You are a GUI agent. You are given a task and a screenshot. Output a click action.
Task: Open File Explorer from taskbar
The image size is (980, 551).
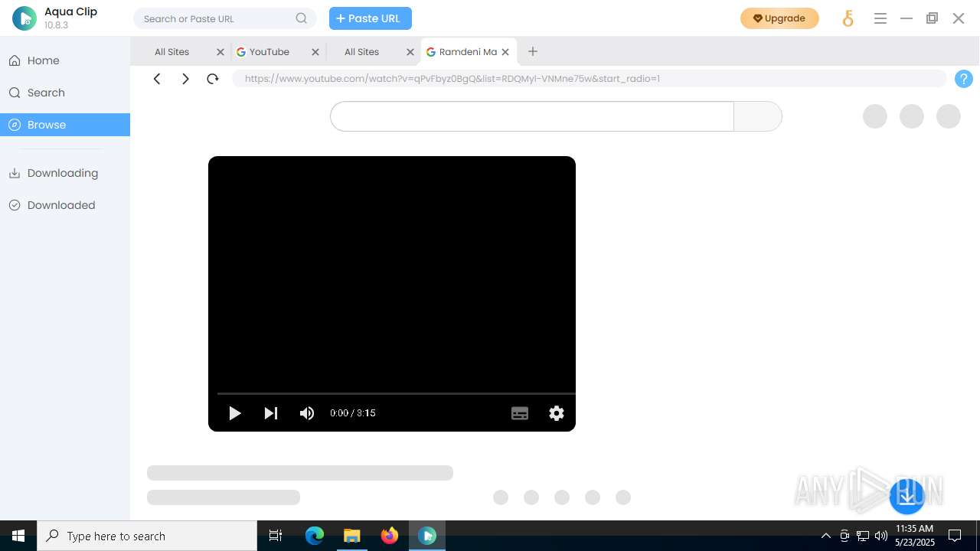click(352, 536)
